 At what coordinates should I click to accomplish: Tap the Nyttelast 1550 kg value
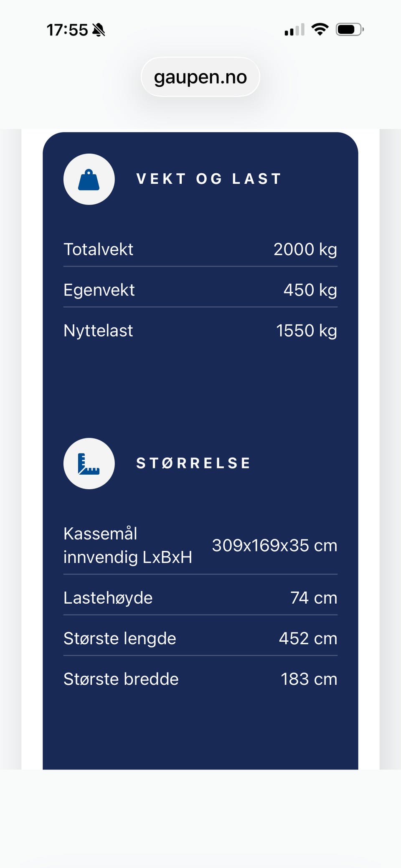coord(307,331)
